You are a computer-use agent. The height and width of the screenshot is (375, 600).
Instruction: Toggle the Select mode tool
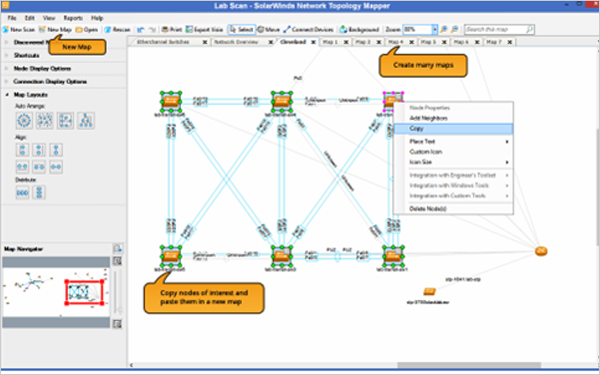(x=241, y=29)
